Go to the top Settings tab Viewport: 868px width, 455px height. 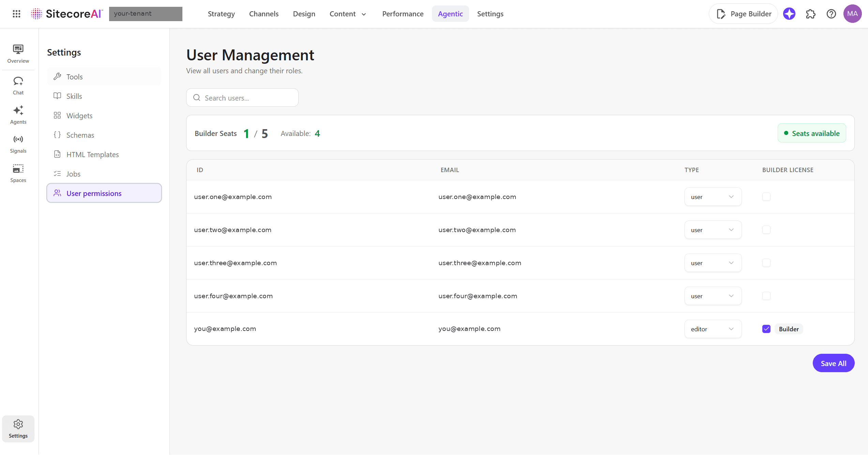coord(490,14)
